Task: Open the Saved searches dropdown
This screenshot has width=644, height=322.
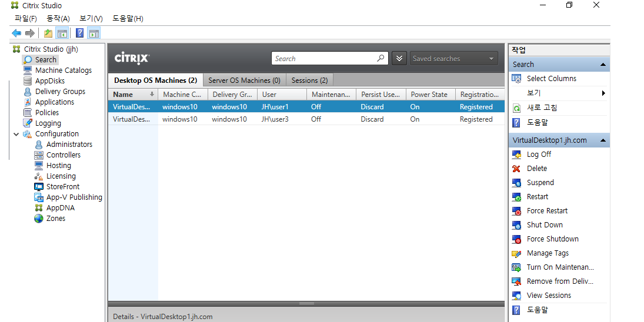Action: pos(454,59)
